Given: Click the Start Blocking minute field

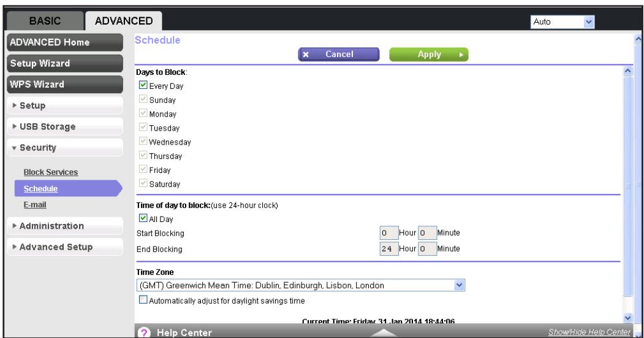Looking at the screenshot, I should point(427,232).
